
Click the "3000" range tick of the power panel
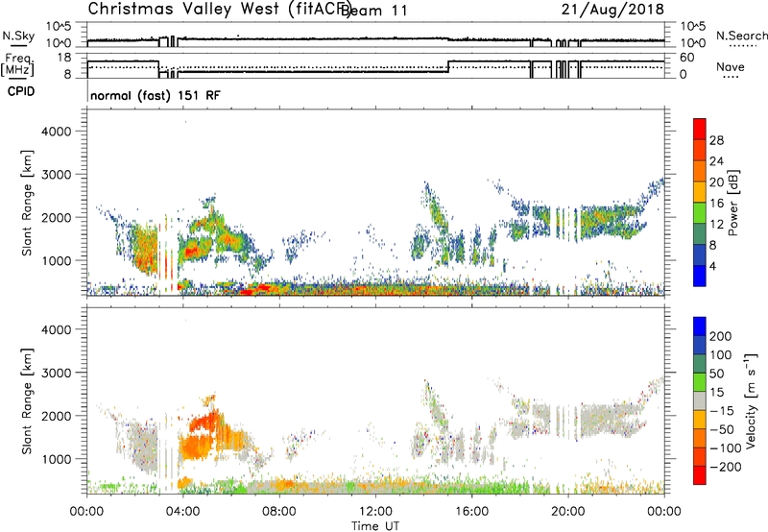pyautogui.click(x=57, y=175)
